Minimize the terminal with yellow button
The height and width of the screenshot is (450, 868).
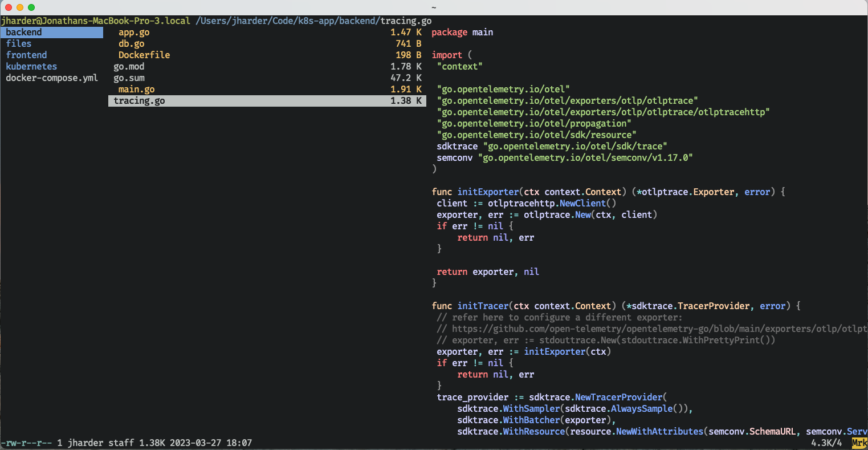pyautogui.click(x=20, y=7)
